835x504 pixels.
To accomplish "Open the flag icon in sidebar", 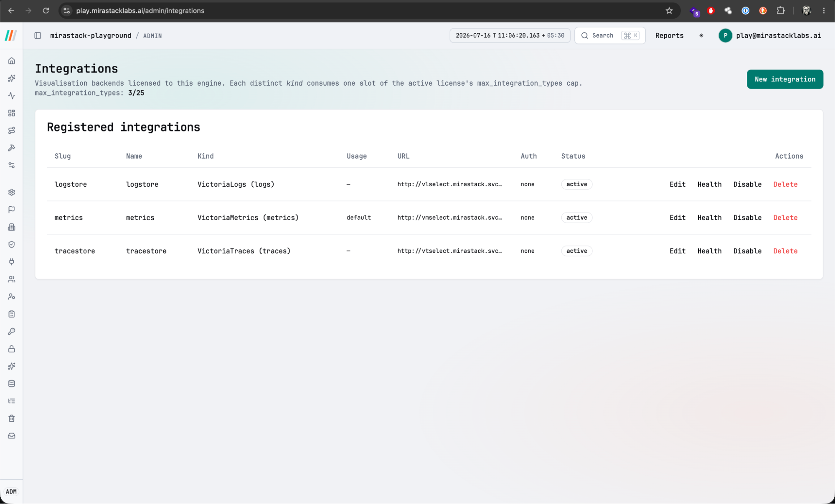I will pyautogui.click(x=12, y=210).
